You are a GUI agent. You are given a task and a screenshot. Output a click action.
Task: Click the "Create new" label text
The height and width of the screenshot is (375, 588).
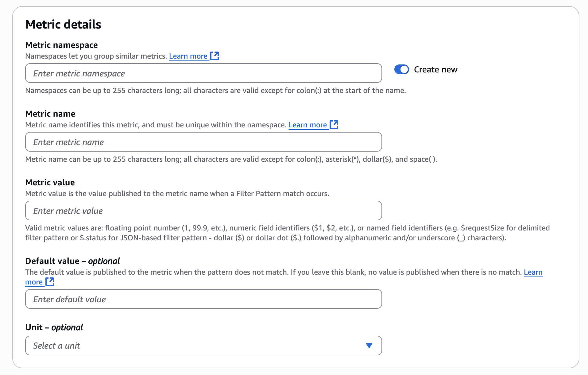coord(435,70)
